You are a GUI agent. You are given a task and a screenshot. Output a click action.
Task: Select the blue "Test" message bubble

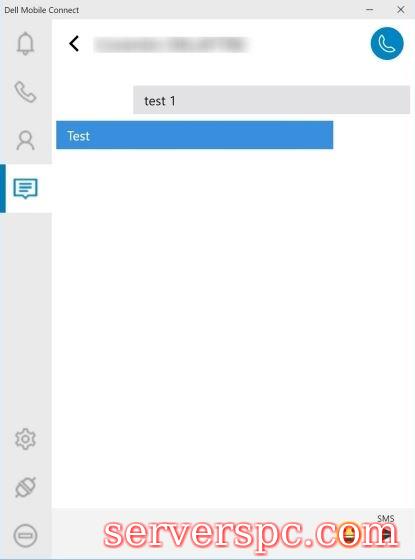[195, 135]
